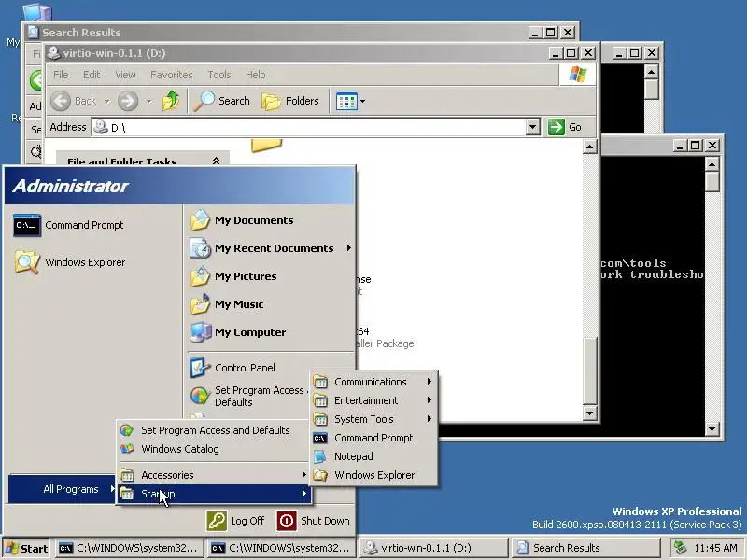Click the Shut Down button

(x=313, y=521)
